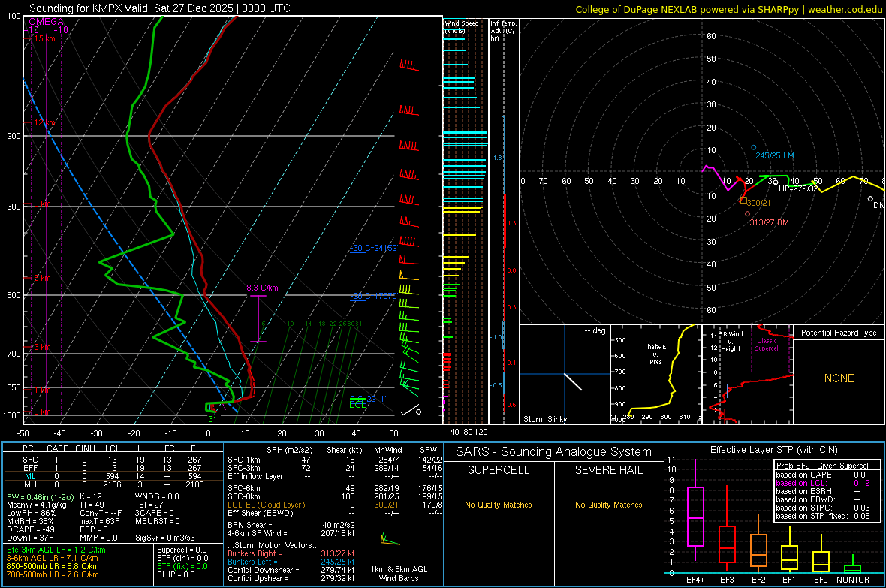This screenshot has width=886, height=588.
Task: Click the Potential Hazard Type header
Action: point(839,333)
